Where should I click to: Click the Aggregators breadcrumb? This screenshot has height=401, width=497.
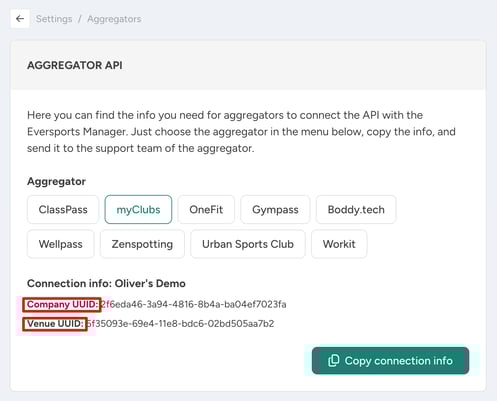(x=114, y=19)
